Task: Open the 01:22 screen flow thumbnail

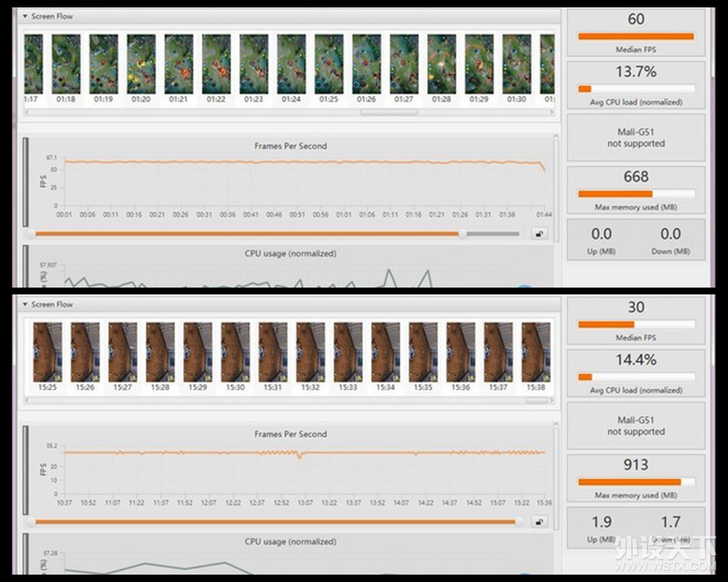Action: pos(216,64)
